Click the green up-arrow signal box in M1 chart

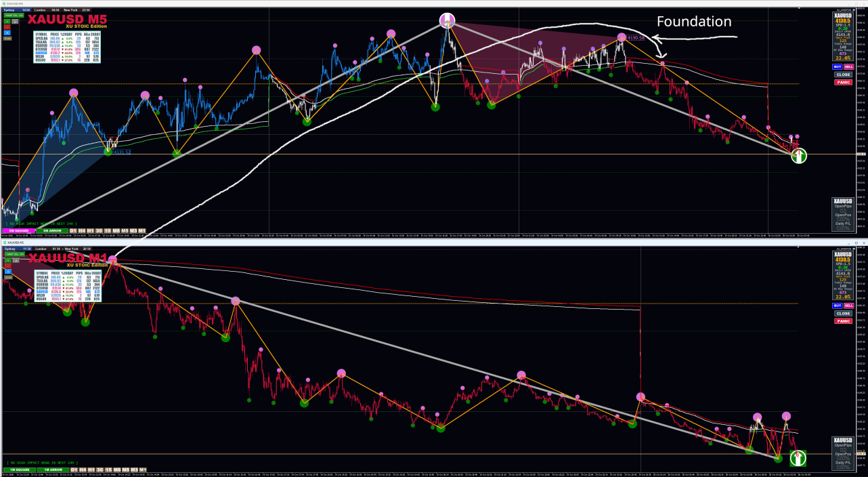pos(798,458)
